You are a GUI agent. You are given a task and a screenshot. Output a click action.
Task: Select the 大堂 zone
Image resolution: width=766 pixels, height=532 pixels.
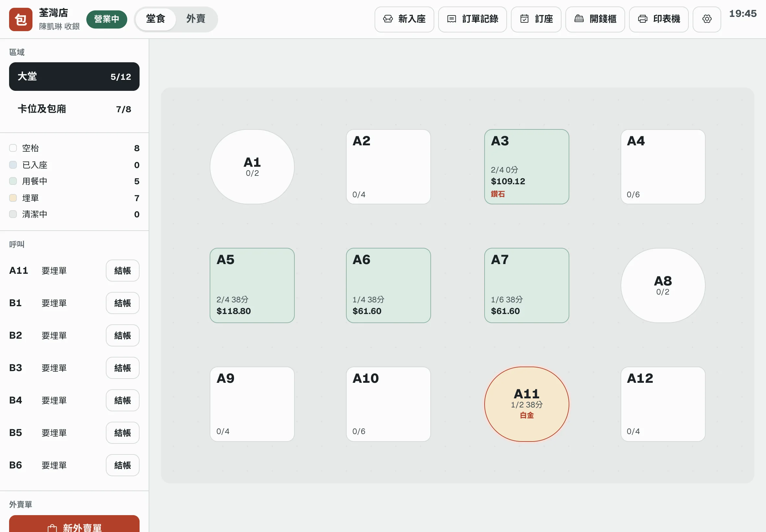[x=74, y=76]
